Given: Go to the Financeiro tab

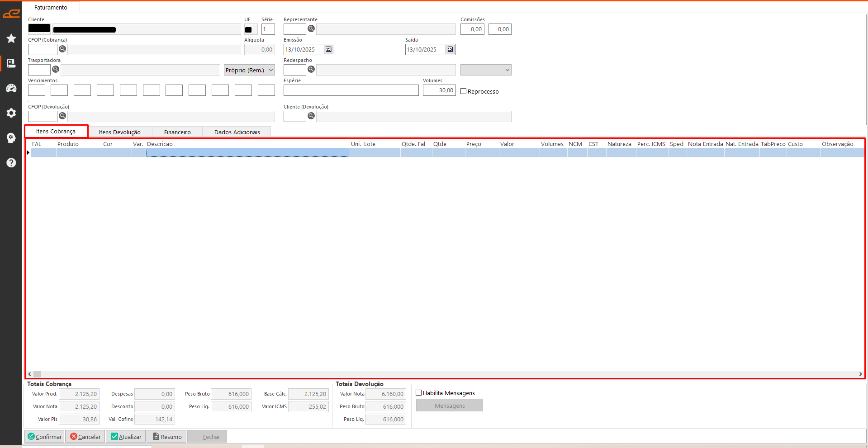Looking at the screenshot, I should (177, 132).
